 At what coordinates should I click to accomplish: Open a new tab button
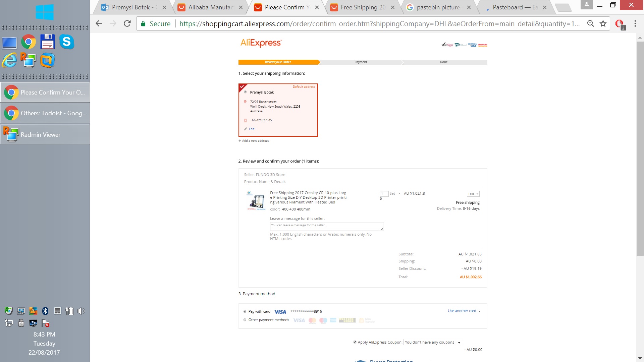563,7
